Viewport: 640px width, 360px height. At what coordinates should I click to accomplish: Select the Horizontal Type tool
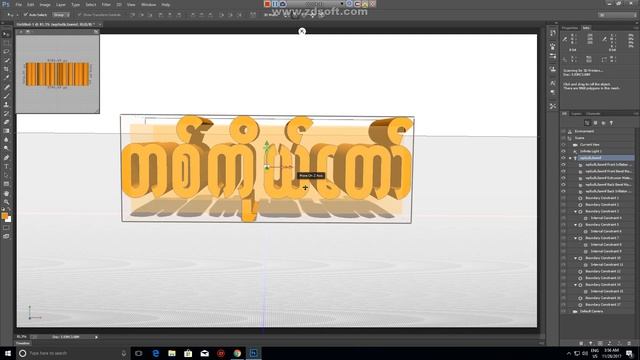point(6,166)
